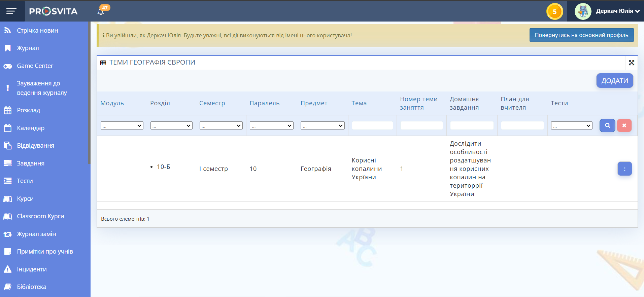Click the Тема filter text field
The width and height of the screenshot is (644, 297).
(x=372, y=126)
